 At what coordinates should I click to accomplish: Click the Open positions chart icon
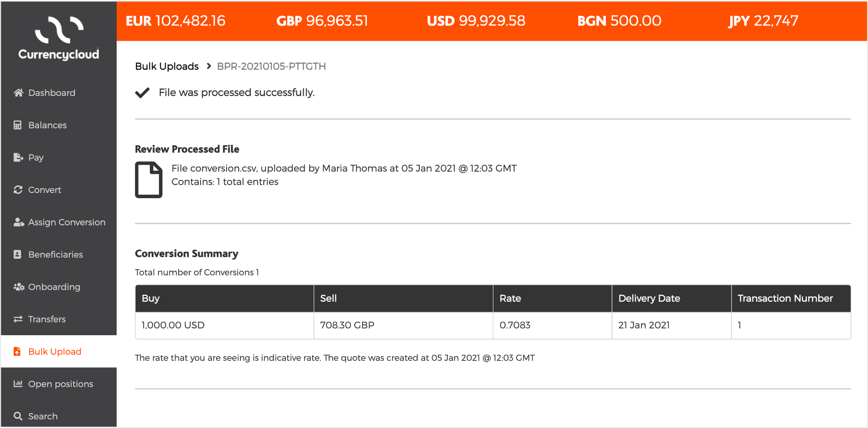click(18, 384)
